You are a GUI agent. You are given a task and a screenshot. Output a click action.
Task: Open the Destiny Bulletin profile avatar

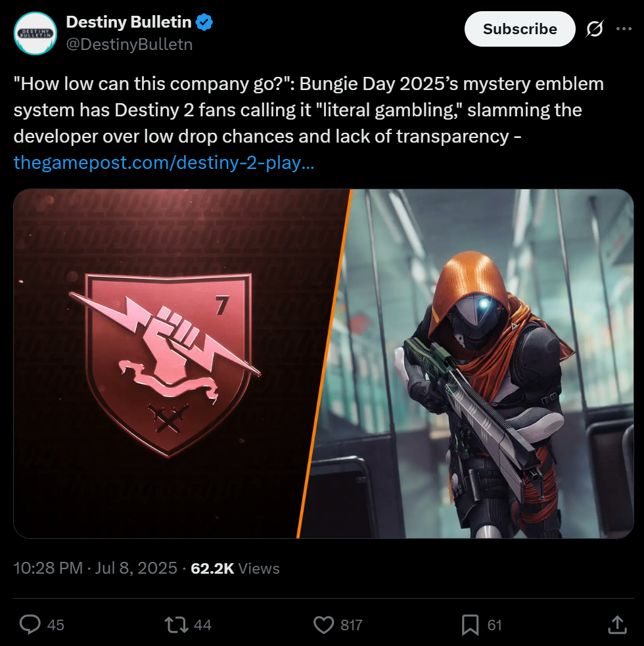click(35, 34)
